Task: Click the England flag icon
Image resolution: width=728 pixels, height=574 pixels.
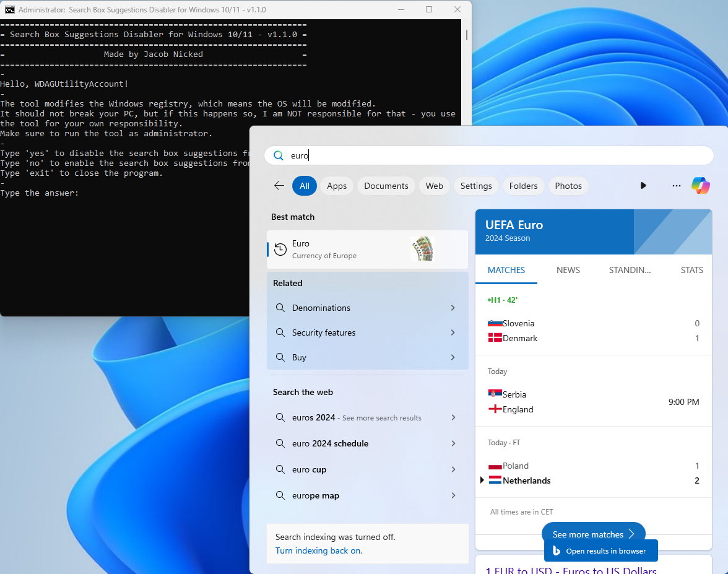Action: pyautogui.click(x=495, y=409)
